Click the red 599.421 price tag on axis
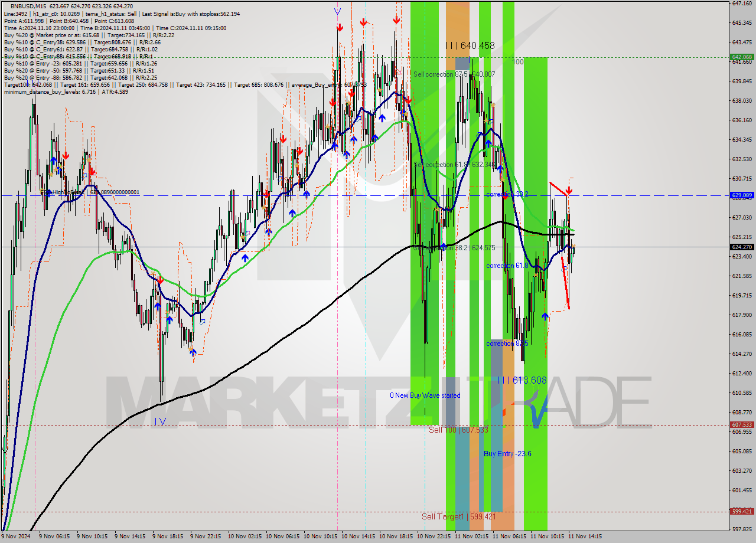This screenshot has width=756, height=543. pos(742,512)
